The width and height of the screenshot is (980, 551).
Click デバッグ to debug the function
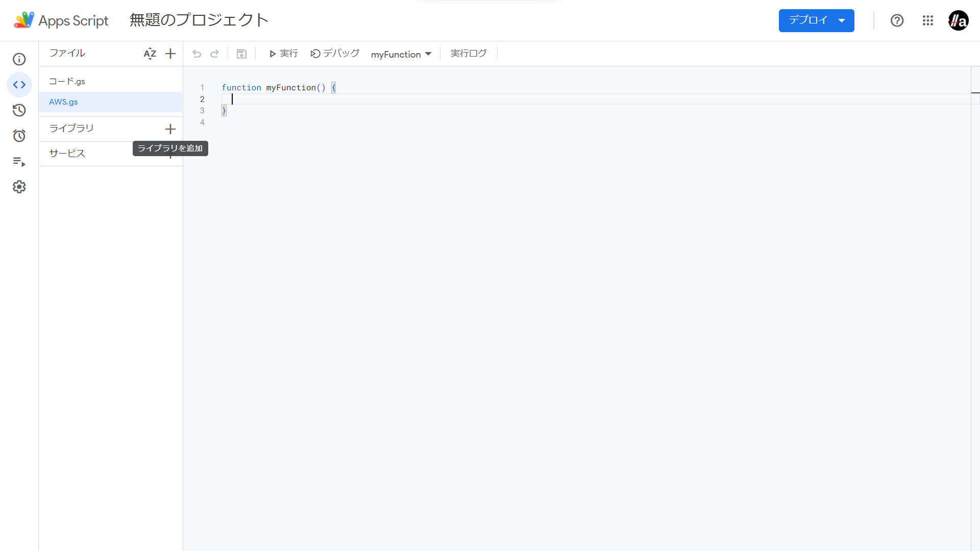[x=334, y=54]
